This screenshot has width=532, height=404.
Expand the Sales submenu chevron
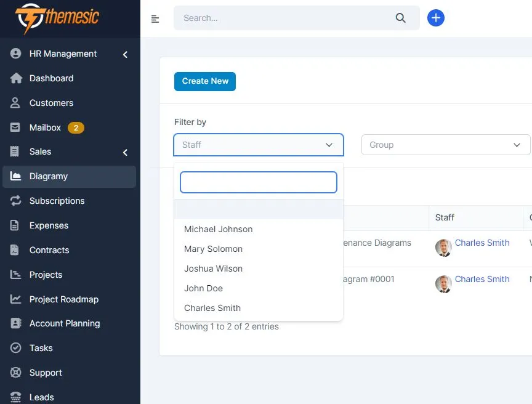(125, 152)
